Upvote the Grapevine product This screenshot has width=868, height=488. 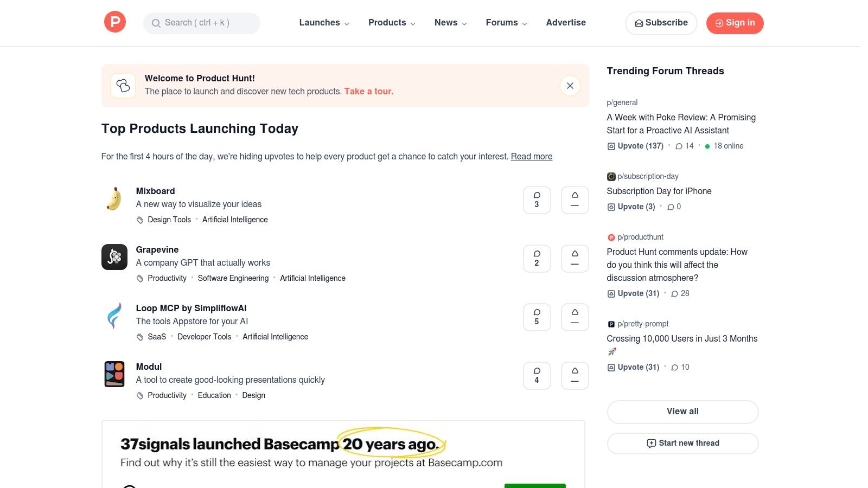575,259
